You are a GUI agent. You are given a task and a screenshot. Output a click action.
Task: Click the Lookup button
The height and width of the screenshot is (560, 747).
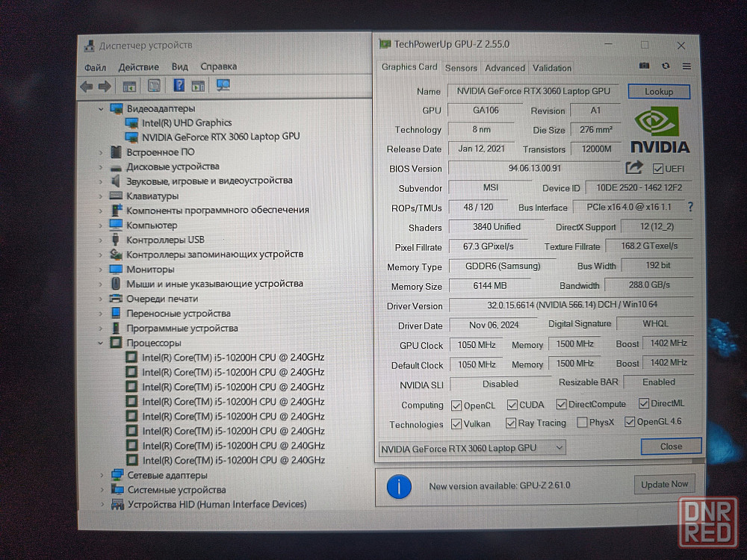(x=659, y=91)
